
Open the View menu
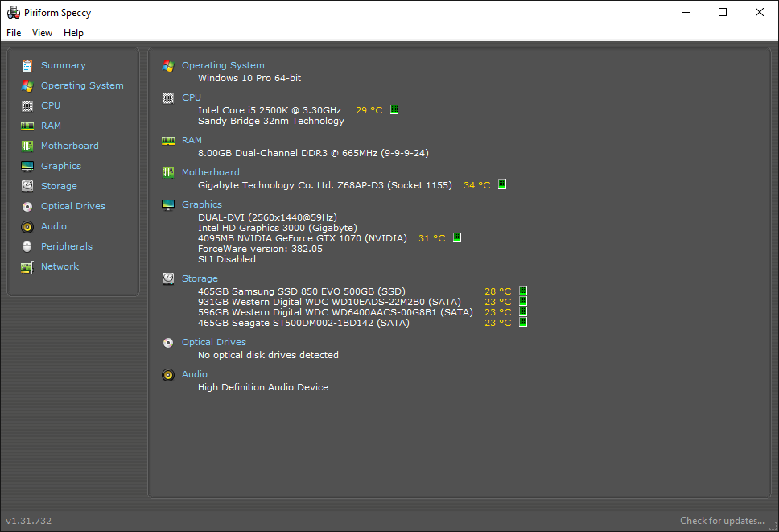coord(42,33)
